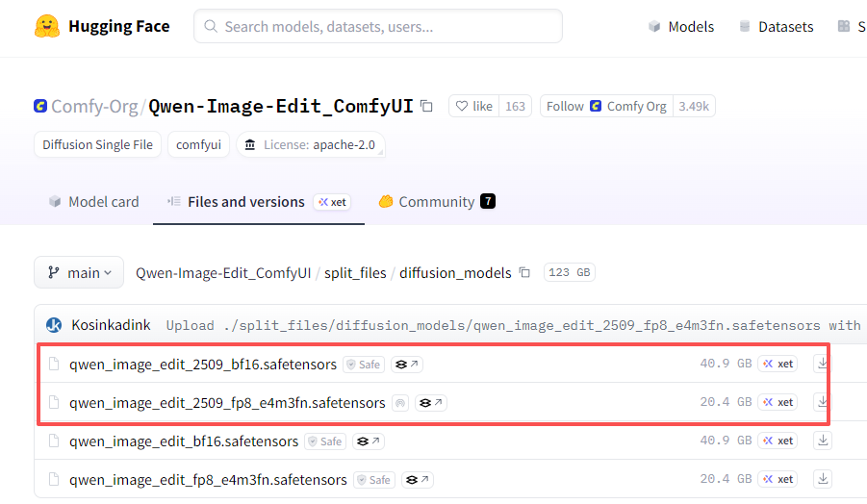
Task: Go to the Qwen-Image-Edit_ComfyUI breadcrumb root
Action: coord(223,273)
